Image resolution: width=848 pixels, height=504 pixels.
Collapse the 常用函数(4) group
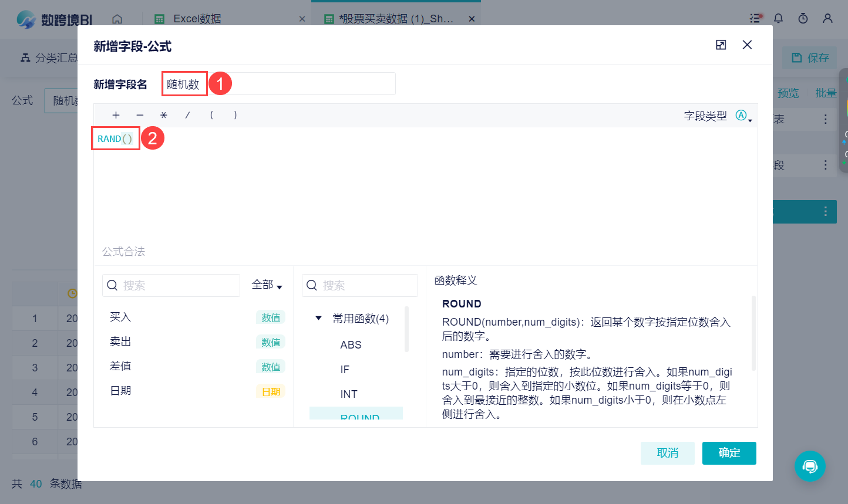click(319, 318)
